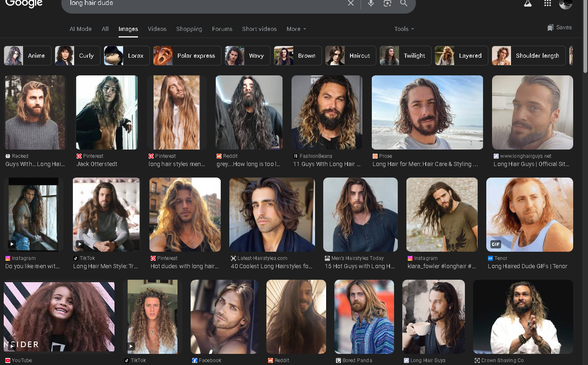Select the Polar express suggestion chip

[187, 56]
